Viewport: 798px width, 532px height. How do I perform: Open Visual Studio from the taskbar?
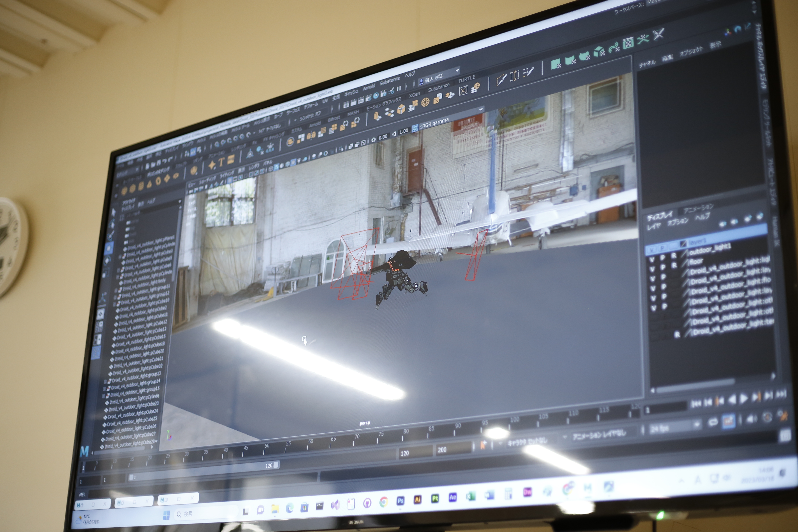[x=335, y=505]
